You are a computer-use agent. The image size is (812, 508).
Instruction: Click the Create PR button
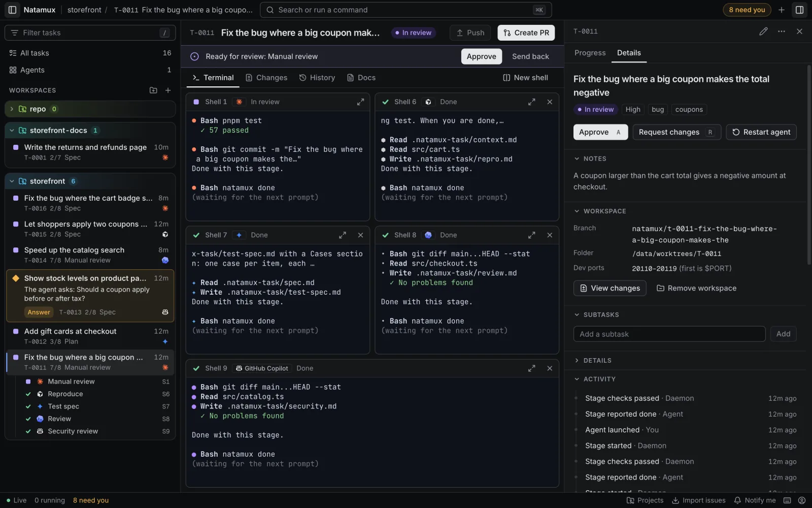click(x=526, y=33)
